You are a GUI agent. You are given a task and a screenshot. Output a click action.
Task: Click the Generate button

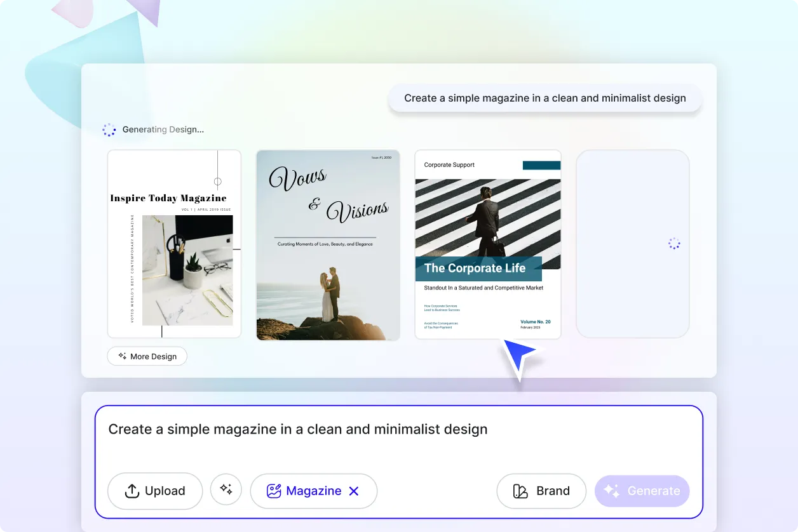coord(642,491)
